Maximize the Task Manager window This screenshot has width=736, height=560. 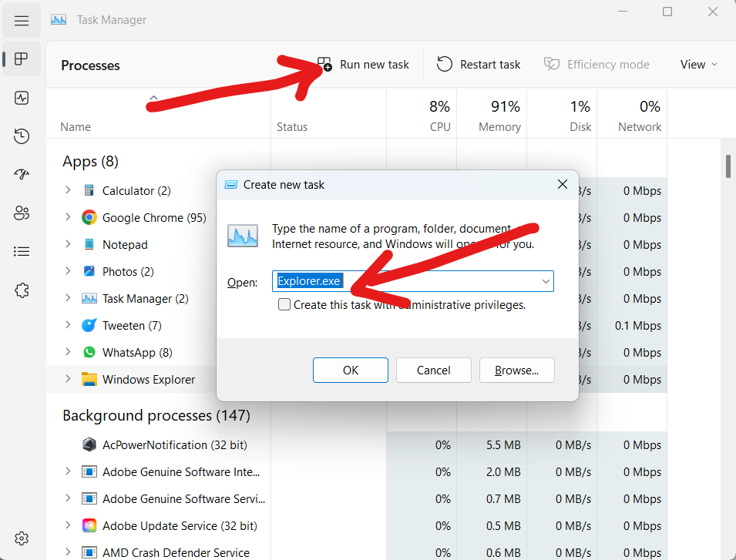click(667, 12)
